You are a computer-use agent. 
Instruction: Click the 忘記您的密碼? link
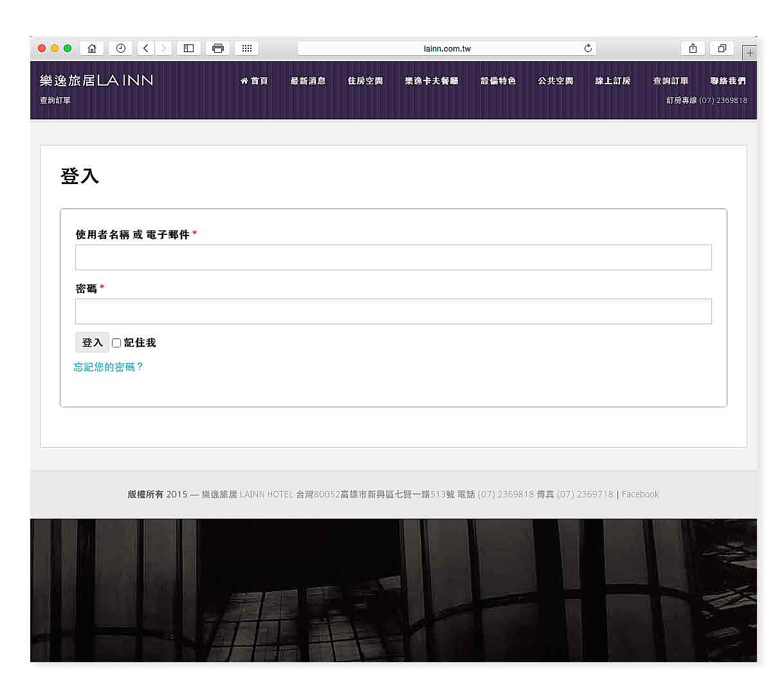coord(108,367)
